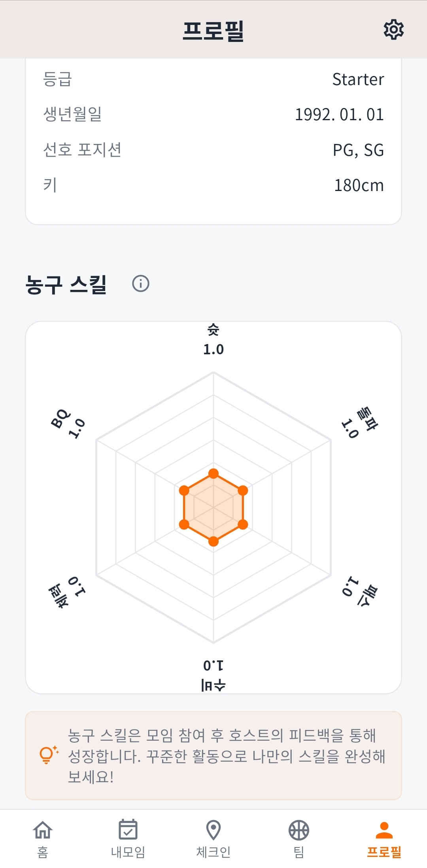Tap the 농구 스킬 section heading
Image resolution: width=427 pixels, height=868 pixels.
coord(66,284)
